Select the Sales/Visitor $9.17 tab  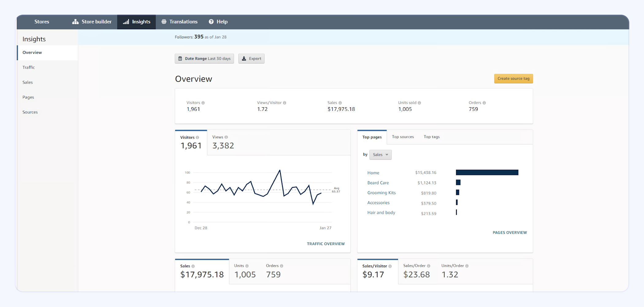(x=378, y=271)
